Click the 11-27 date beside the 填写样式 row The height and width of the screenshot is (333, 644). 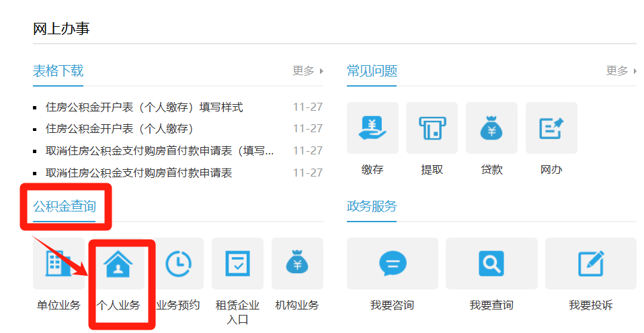(308, 107)
